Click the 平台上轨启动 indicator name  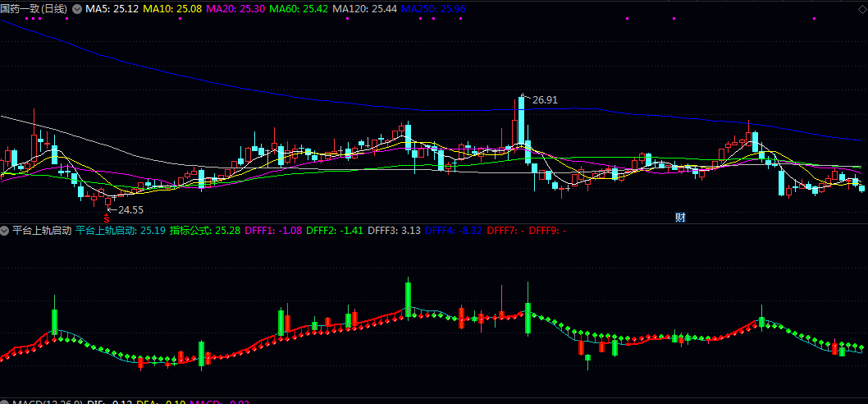coord(42,231)
